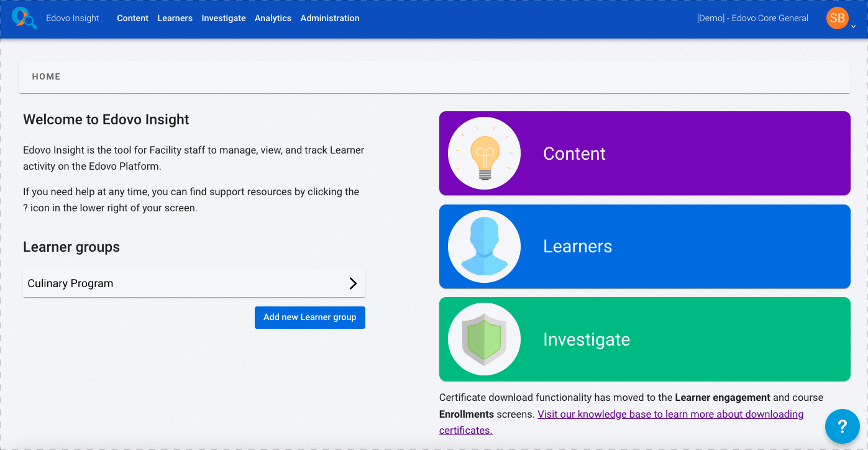Click the green Investigate card label
Viewport: 868px width, 450px height.
(x=587, y=339)
